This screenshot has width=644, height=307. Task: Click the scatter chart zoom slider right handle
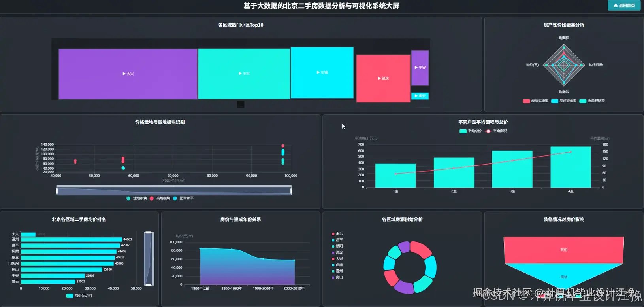tap(292, 191)
